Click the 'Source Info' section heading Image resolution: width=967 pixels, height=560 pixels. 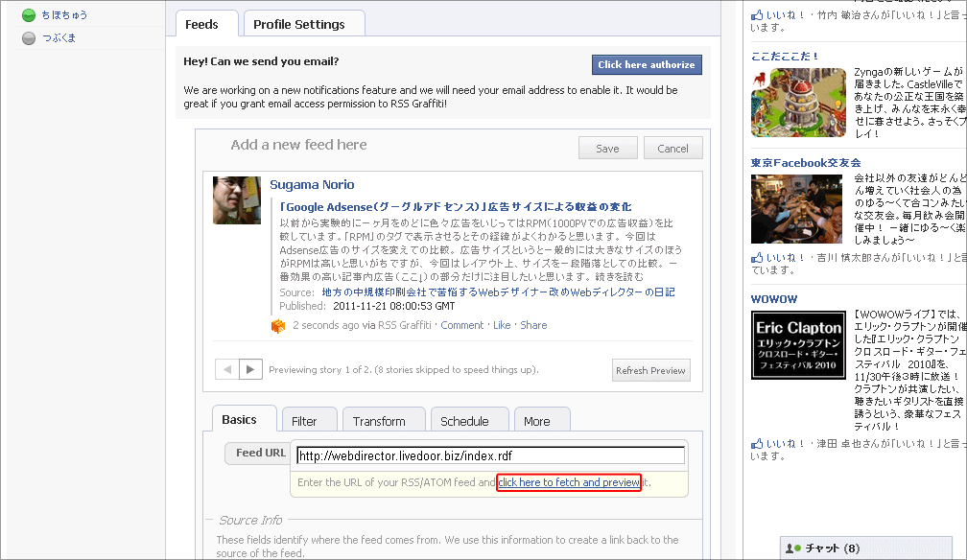point(250,521)
